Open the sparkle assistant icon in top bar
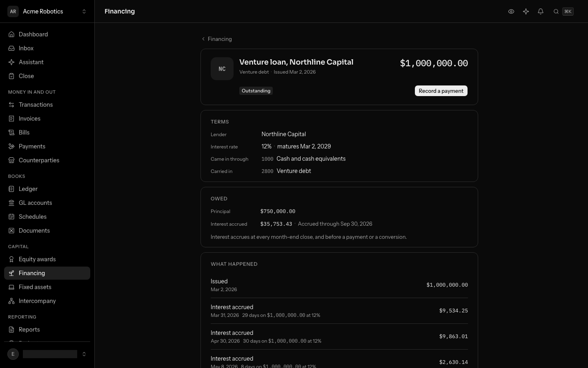 526,11
